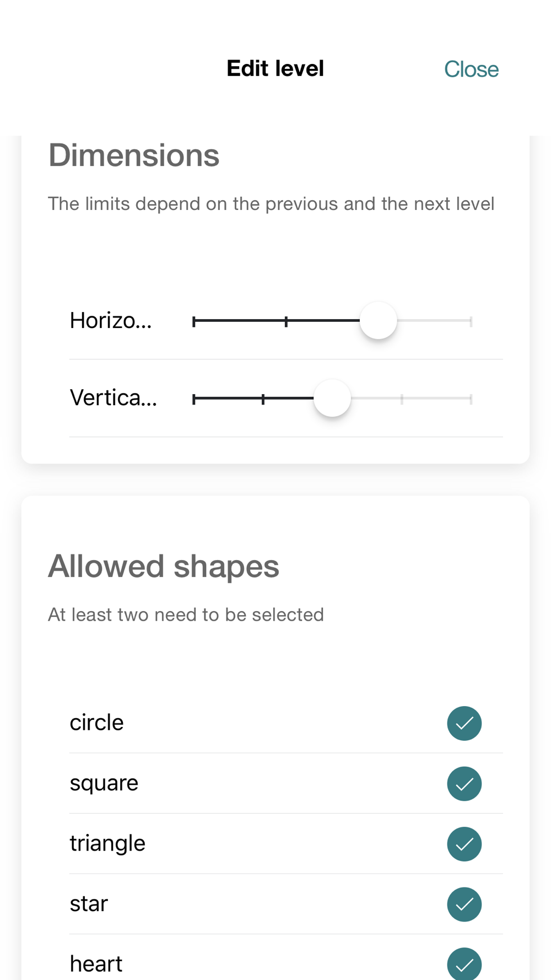The width and height of the screenshot is (551, 980).
Task: Tap the triangle row label
Action: point(107,843)
